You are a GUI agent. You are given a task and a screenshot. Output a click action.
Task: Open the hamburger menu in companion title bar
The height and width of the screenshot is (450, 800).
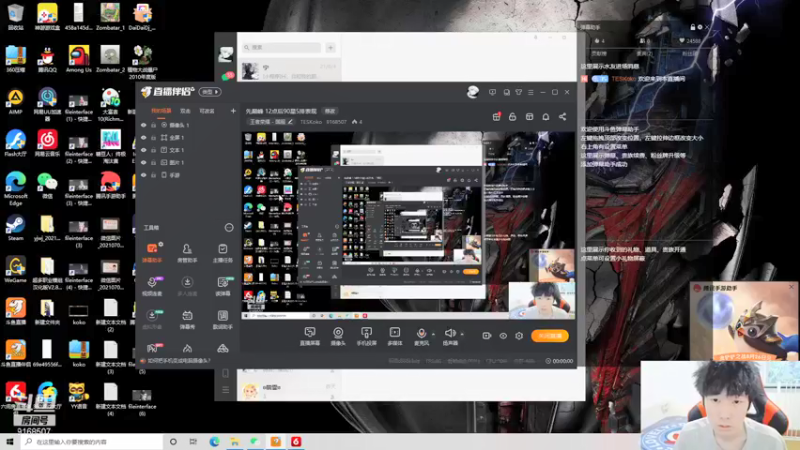pos(531,92)
